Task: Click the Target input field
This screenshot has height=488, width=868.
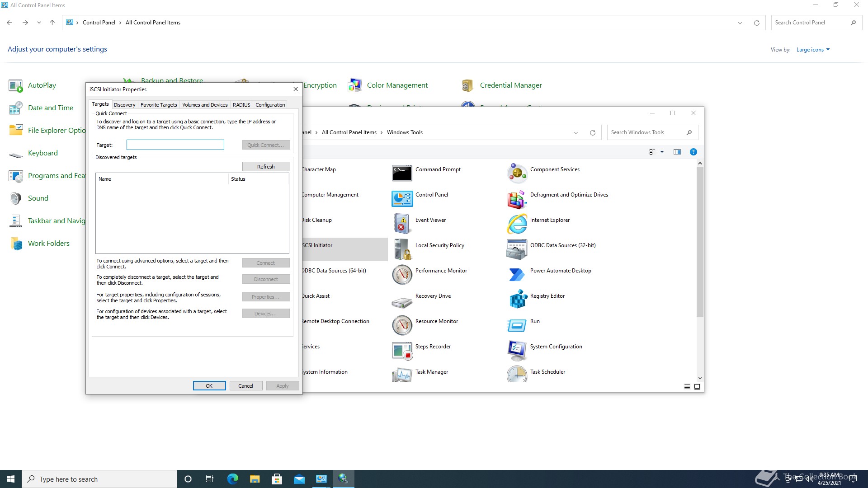Action: (175, 145)
